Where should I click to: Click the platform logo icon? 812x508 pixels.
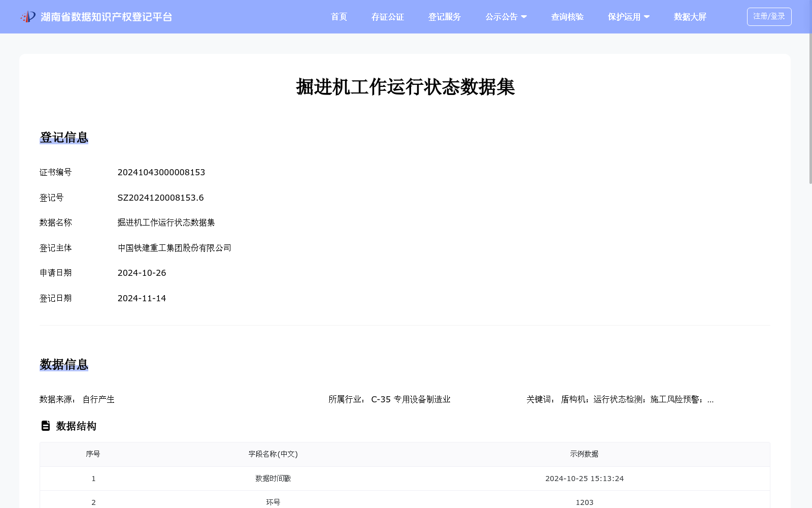[x=28, y=17]
